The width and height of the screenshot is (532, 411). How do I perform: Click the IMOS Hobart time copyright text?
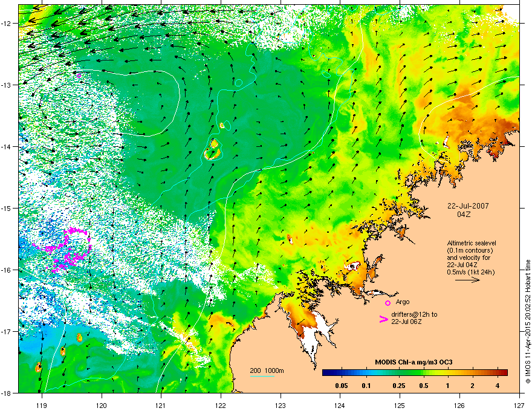tap(528, 322)
